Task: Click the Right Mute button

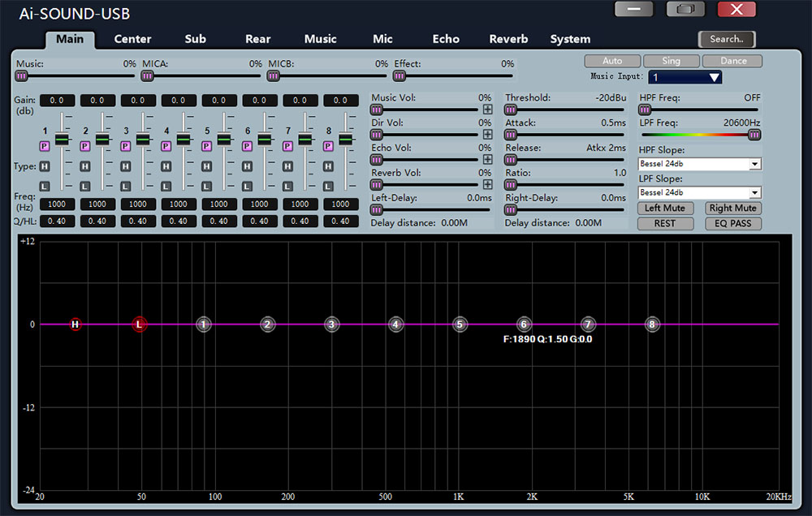Action: tap(732, 208)
